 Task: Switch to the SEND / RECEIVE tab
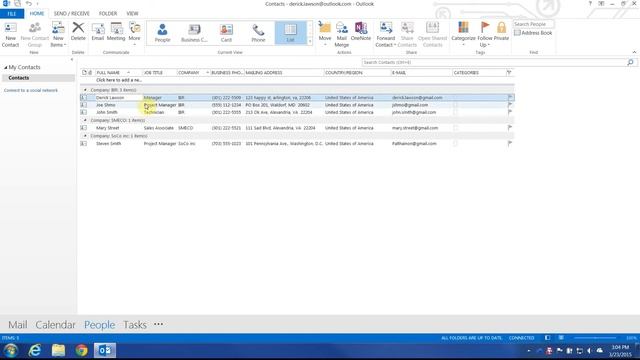[71, 13]
